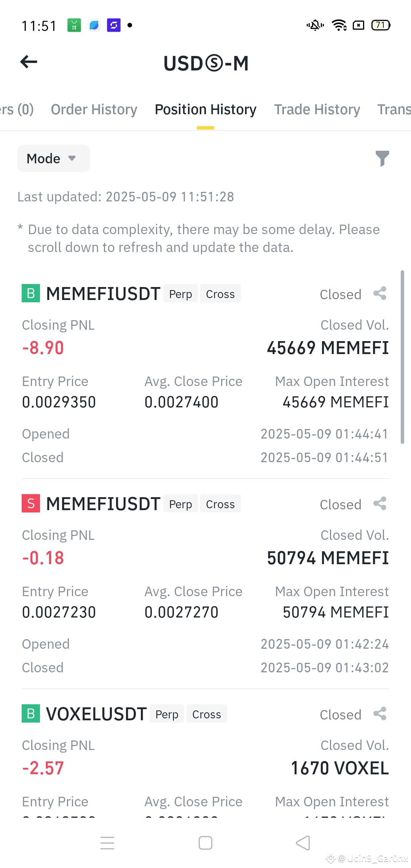Open the VOXELUSDT position title
This screenshot has width=411, height=868.
[x=96, y=714]
